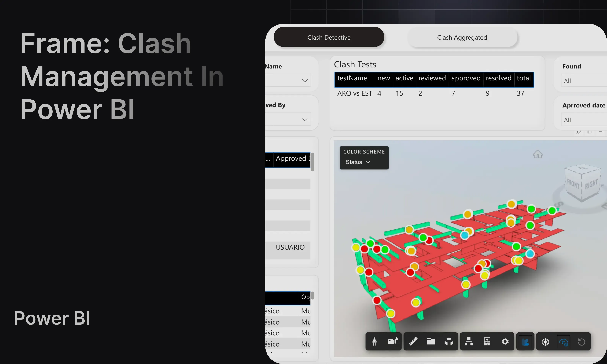Click the home view icon in viewer
Image resolution: width=607 pixels, height=364 pixels.
[x=538, y=154]
